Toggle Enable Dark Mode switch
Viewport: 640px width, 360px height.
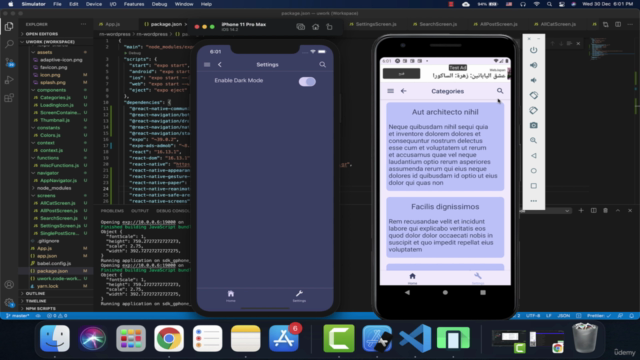coord(307,81)
